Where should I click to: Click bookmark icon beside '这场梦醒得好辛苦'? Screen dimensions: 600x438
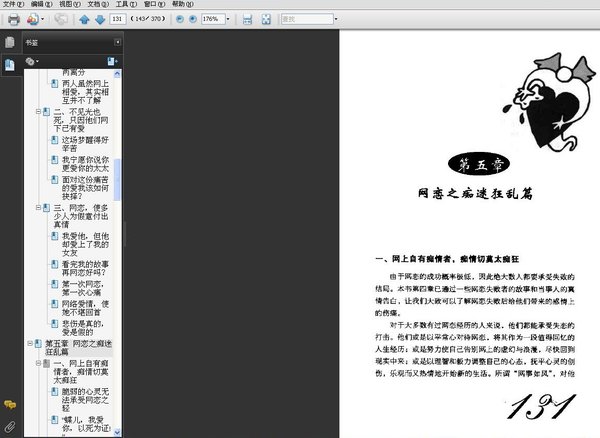pos(55,140)
